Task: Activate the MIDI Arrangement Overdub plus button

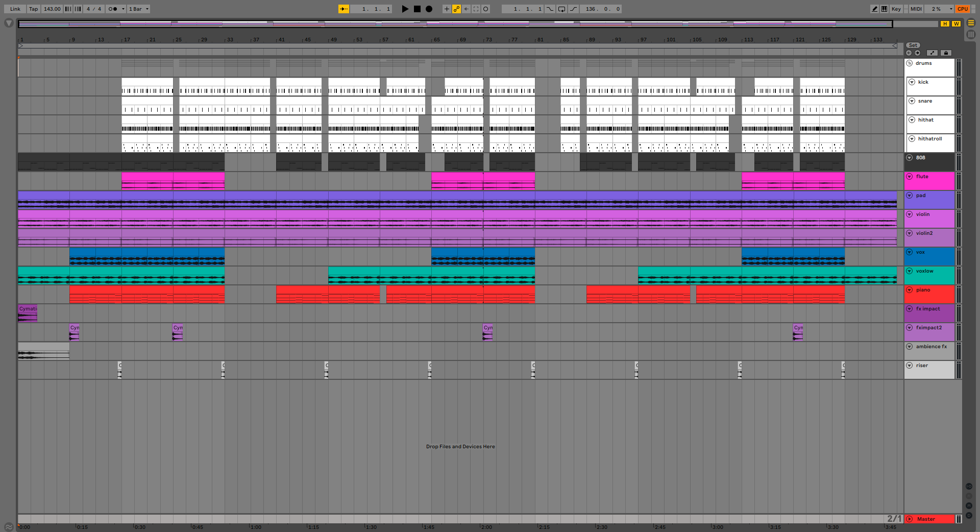Action: pos(447,9)
